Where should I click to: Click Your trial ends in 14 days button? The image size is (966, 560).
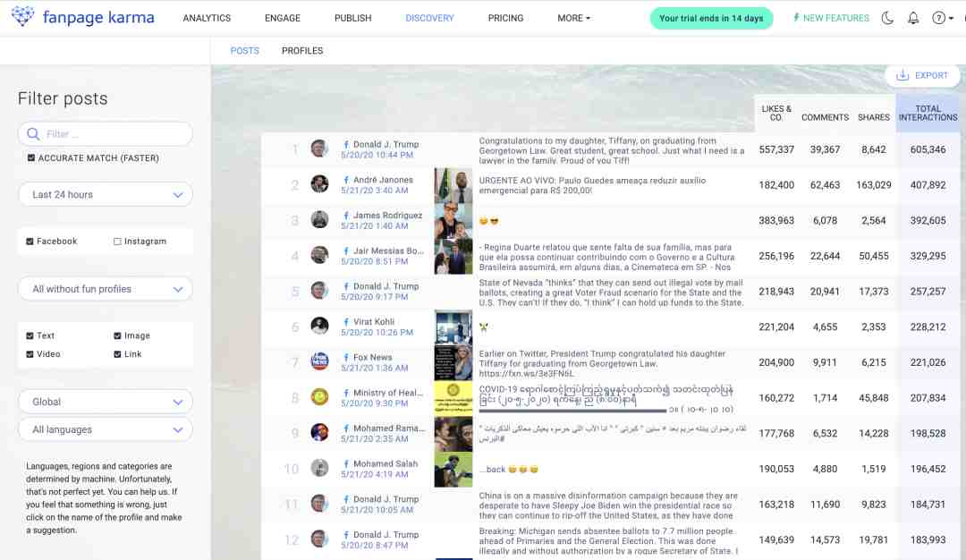(711, 18)
